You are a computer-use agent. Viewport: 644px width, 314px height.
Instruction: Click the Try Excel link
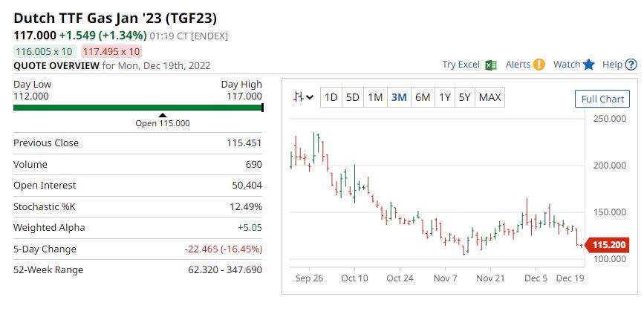(x=461, y=65)
